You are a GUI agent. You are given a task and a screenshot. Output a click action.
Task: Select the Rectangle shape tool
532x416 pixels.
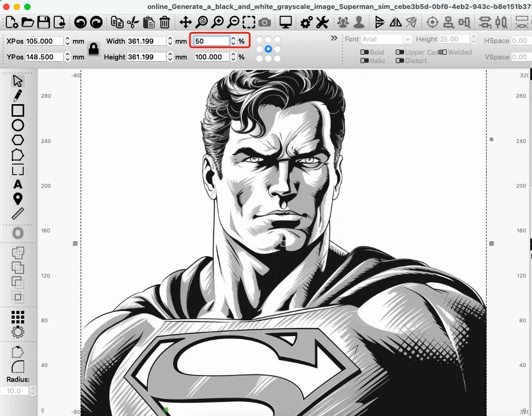tap(17, 110)
